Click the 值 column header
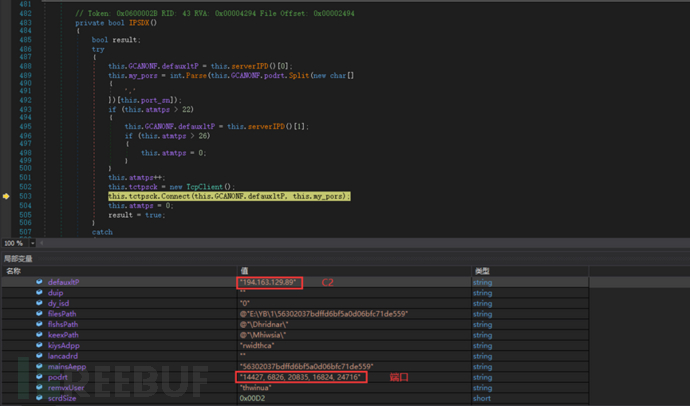Viewport: 690px width, 406px height. (244, 271)
